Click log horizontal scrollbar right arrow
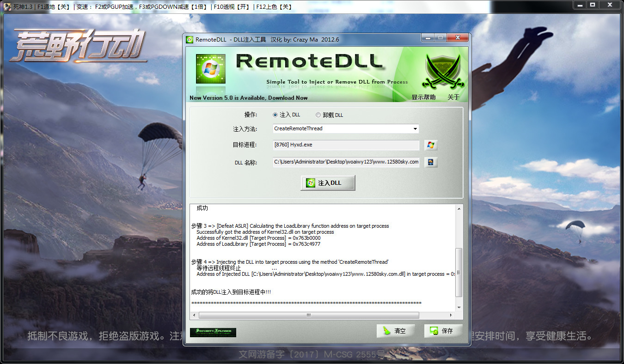624x364 pixels. tap(452, 315)
